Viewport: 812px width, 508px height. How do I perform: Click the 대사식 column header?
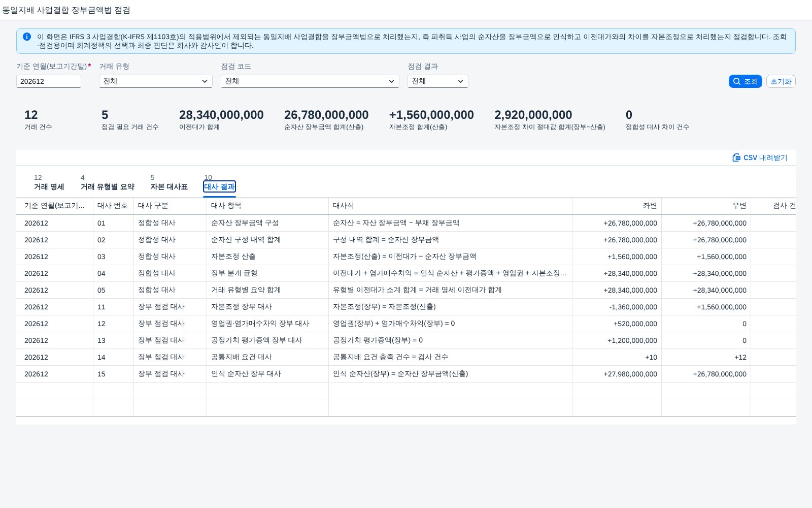point(450,206)
